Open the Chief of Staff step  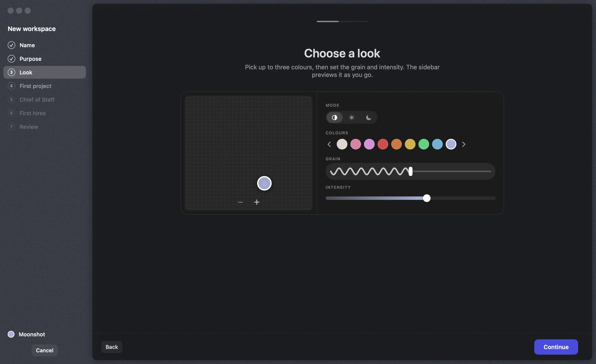coord(44,100)
